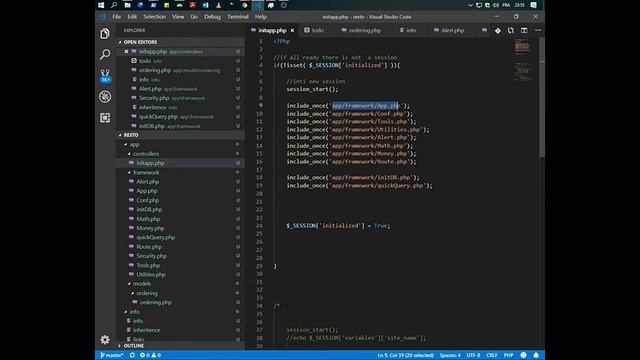Switch to the ordering.php editor tab

pyautogui.click(x=364, y=31)
